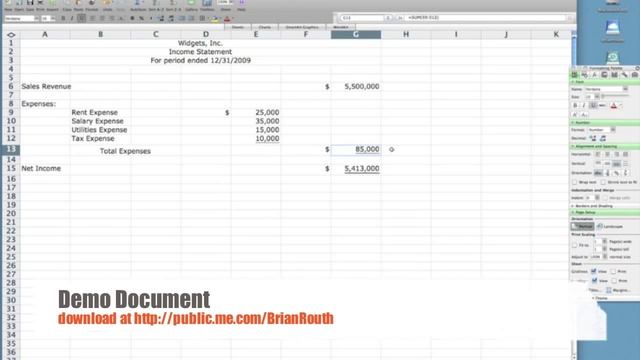Toggle Italic in the formatting toolbar

[x=72, y=18]
